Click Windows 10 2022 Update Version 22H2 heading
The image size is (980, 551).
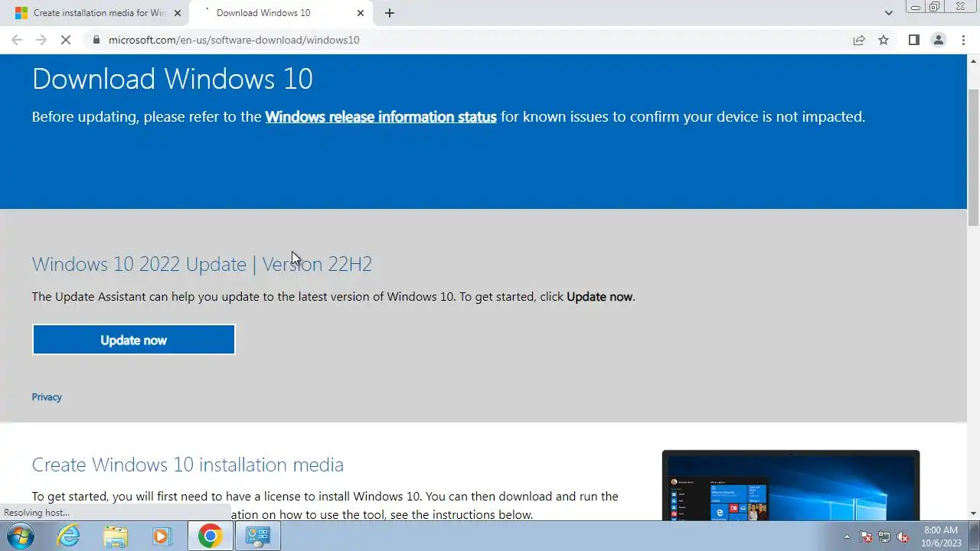pos(202,264)
